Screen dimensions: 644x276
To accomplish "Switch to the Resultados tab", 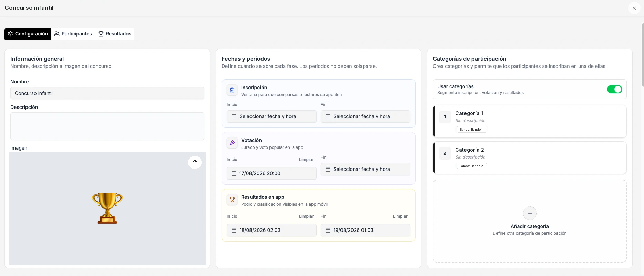I will 115,34.
